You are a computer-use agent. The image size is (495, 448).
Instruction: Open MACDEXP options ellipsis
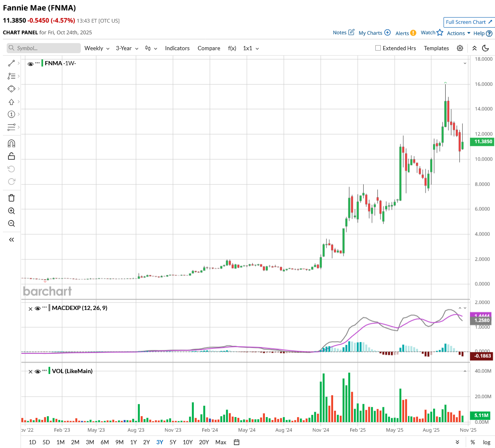coord(44,307)
